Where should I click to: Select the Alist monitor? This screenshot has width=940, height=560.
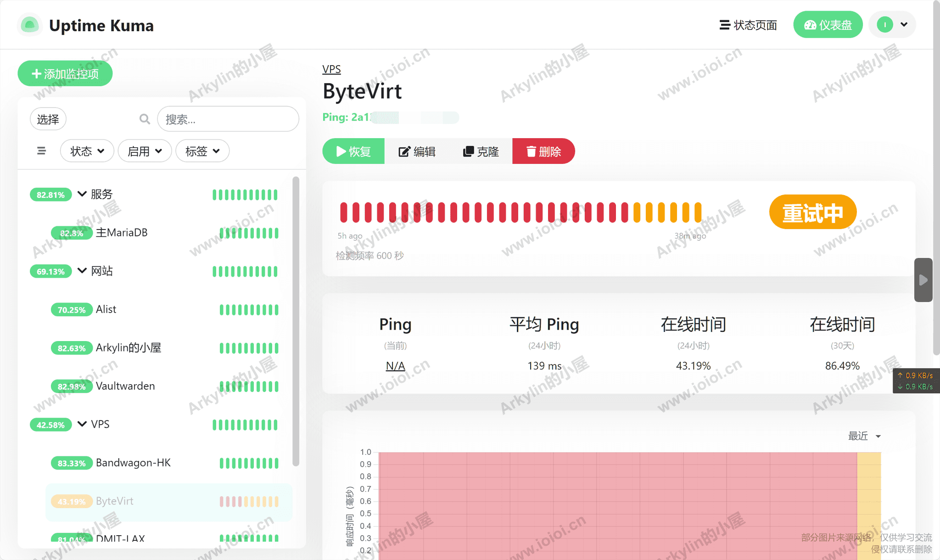(x=169, y=309)
